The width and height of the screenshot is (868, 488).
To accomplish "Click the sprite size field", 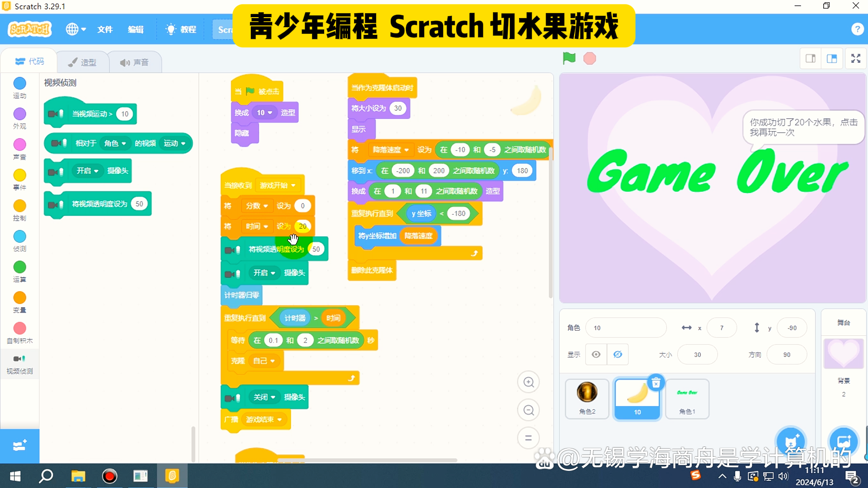I will tap(697, 355).
